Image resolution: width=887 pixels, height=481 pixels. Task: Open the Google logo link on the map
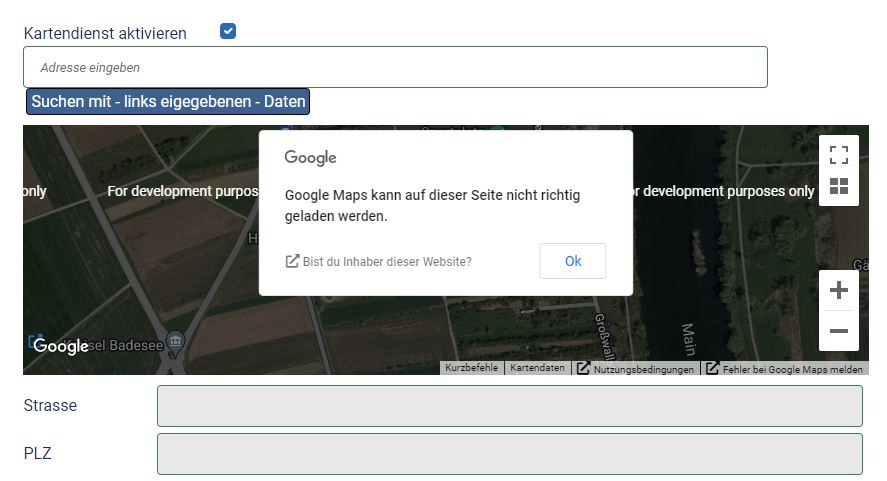point(61,346)
